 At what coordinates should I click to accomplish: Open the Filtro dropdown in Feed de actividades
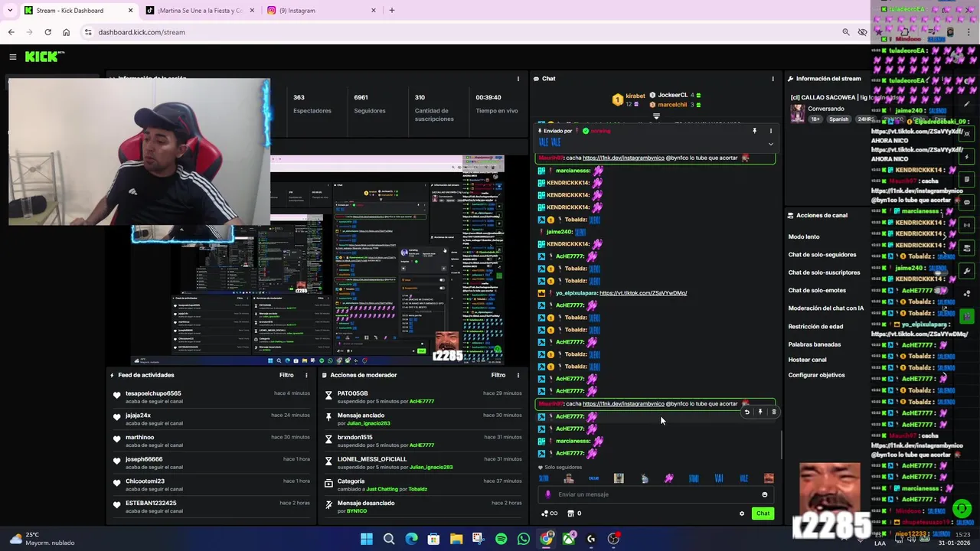pyautogui.click(x=286, y=375)
